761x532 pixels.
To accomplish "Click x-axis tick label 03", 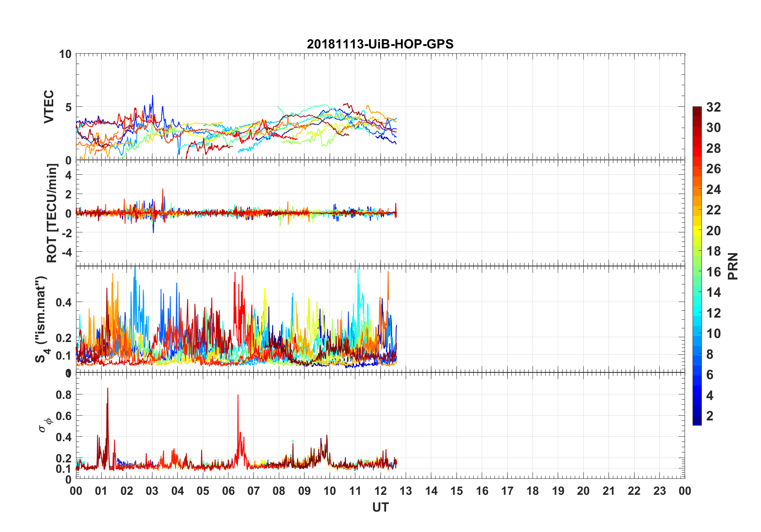I will pos(152,491).
